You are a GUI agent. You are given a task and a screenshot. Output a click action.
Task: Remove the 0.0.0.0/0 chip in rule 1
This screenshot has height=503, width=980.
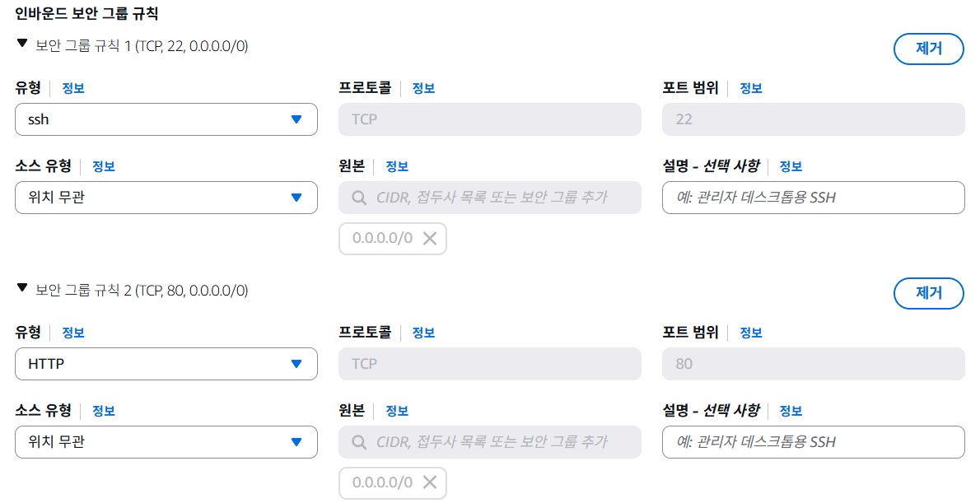pos(429,238)
